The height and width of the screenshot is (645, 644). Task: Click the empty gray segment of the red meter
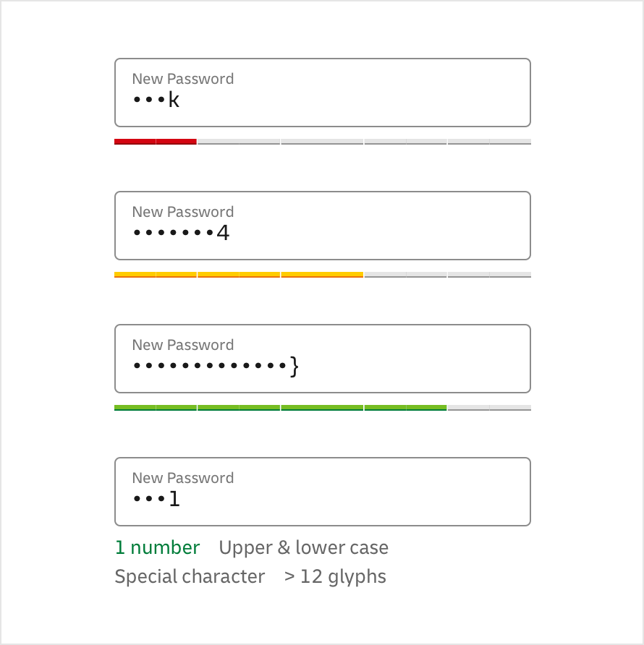[x=362, y=141]
